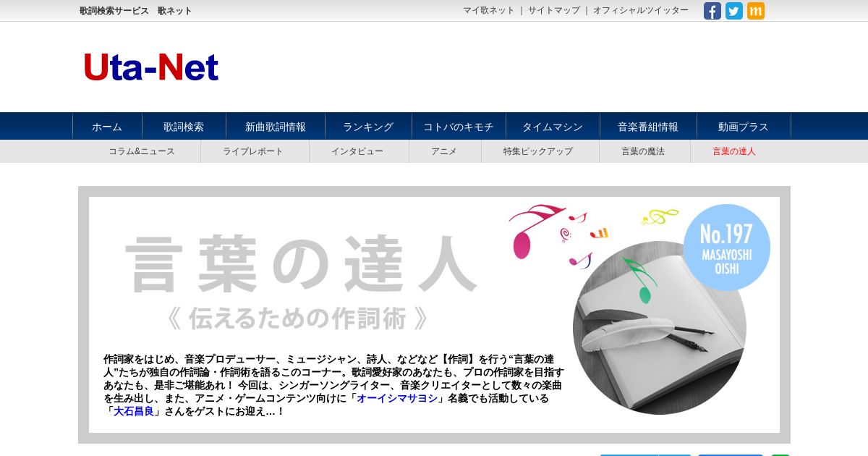
Task: Open 音楽番組情報 navigation item
Action: point(648,127)
